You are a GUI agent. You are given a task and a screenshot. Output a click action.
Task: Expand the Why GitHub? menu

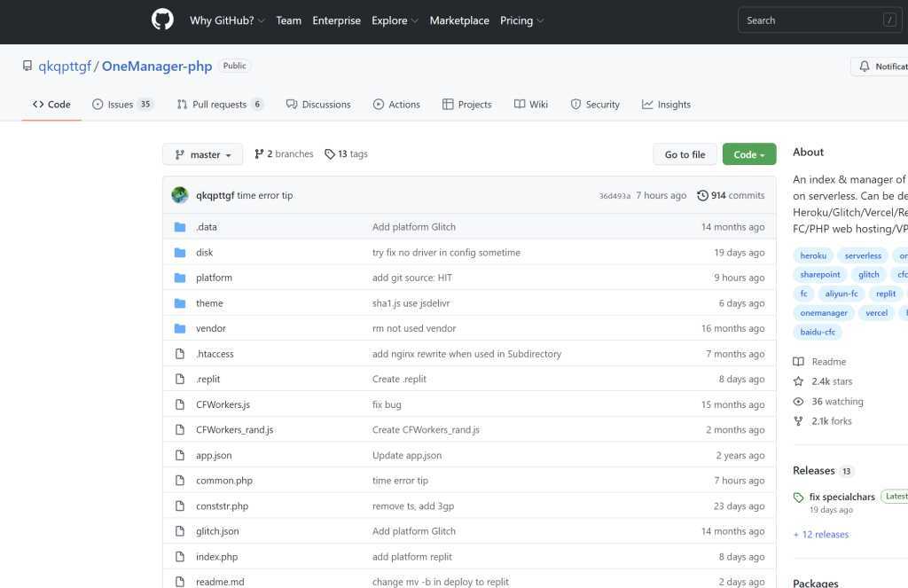[227, 20]
